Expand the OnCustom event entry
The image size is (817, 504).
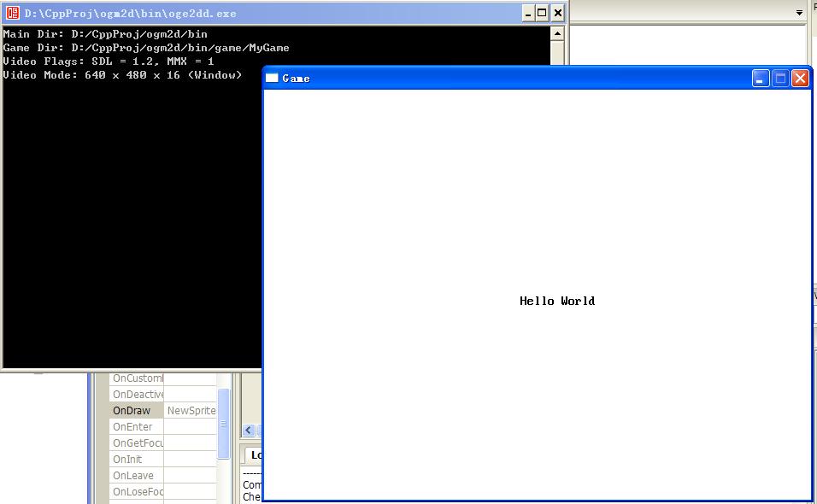coord(137,378)
